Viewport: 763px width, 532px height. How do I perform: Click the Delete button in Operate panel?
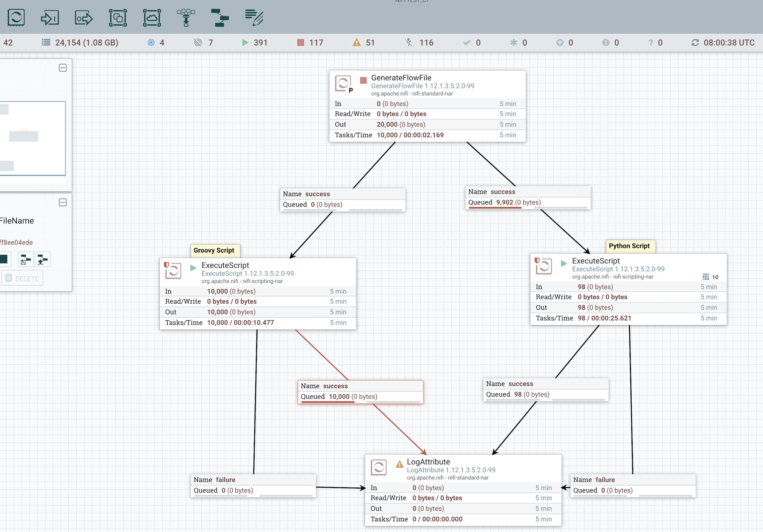point(22,278)
